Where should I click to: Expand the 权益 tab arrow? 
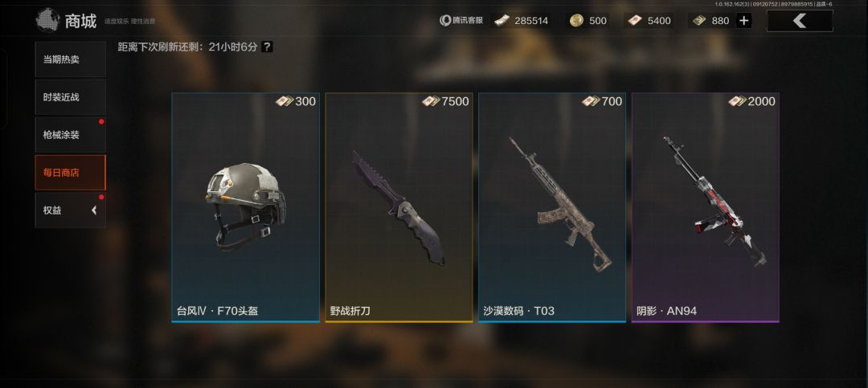tap(94, 210)
